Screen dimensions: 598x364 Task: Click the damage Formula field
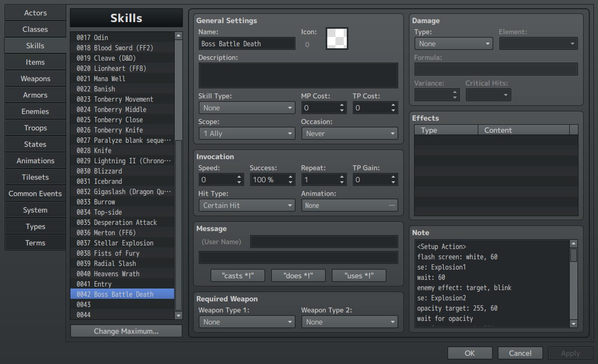click(496, 69)
